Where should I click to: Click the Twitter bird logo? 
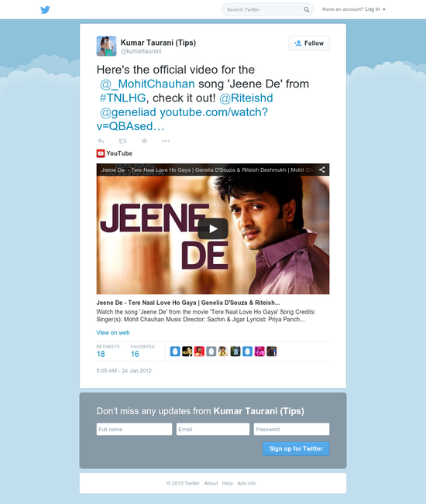click(x=45, y=9)
